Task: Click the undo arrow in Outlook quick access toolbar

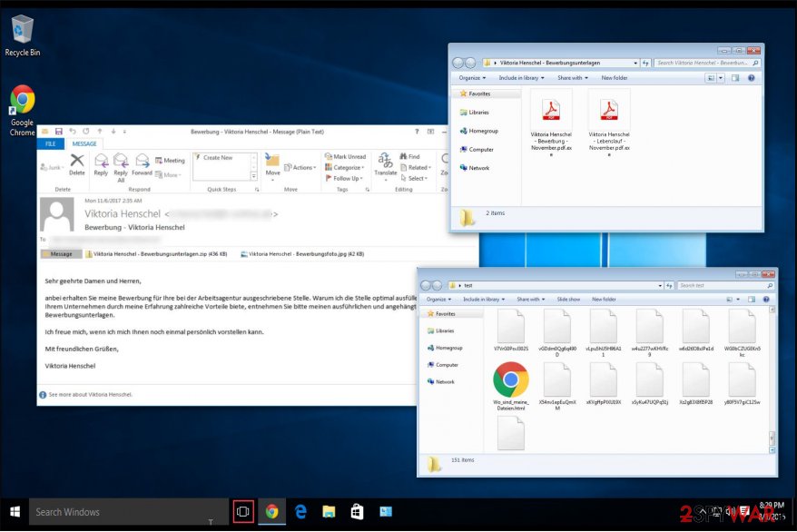Action: tap(73, 132)
